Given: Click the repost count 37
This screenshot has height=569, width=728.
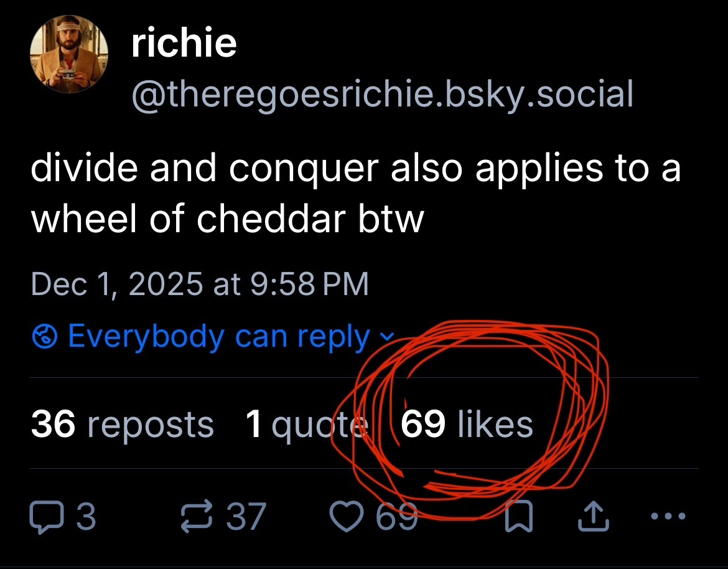Looking at the screenshot, I should click(245, 516).
